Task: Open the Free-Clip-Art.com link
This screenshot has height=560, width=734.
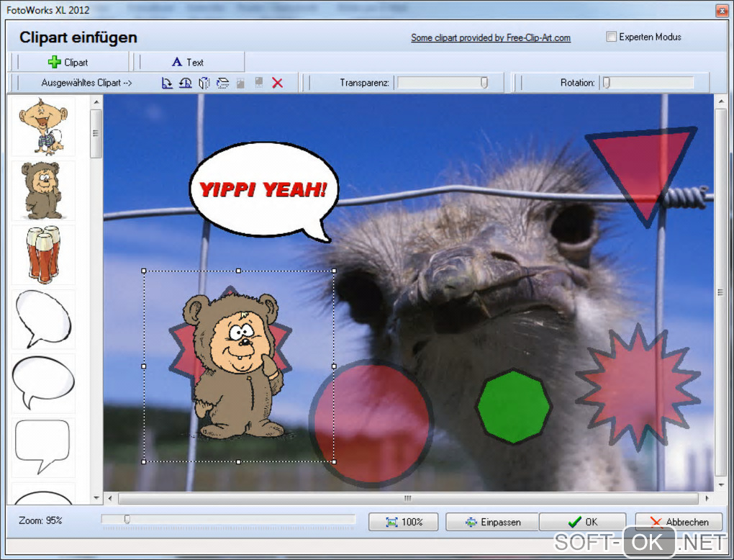Action: (x=491, y=37)
